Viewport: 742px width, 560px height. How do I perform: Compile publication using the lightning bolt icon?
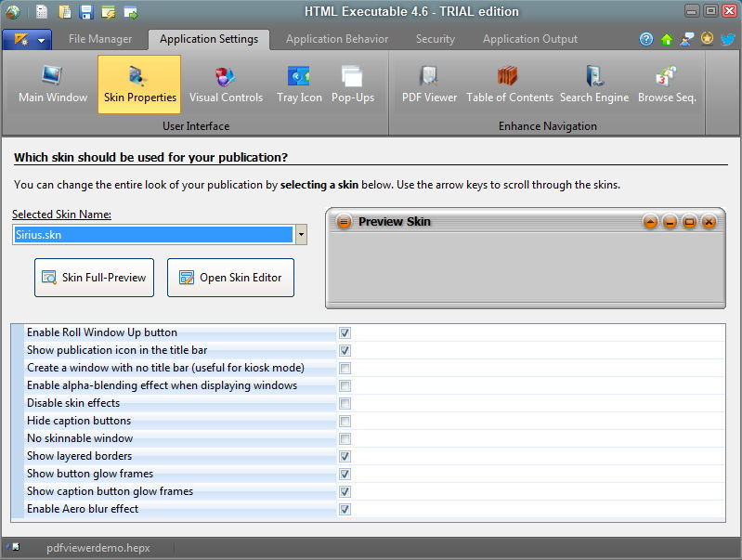109,12
